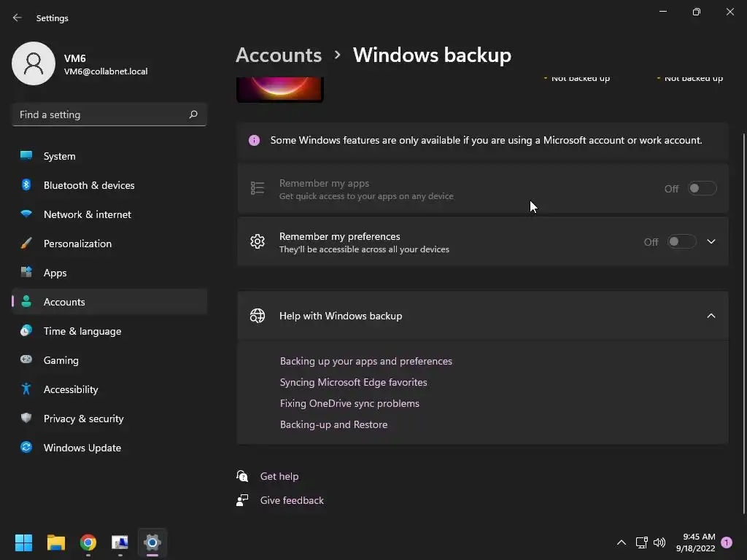The width and height of the screenshot is (747, 560).
Task: Select Gaming in the sidebar menu
Action: point(61,360)
